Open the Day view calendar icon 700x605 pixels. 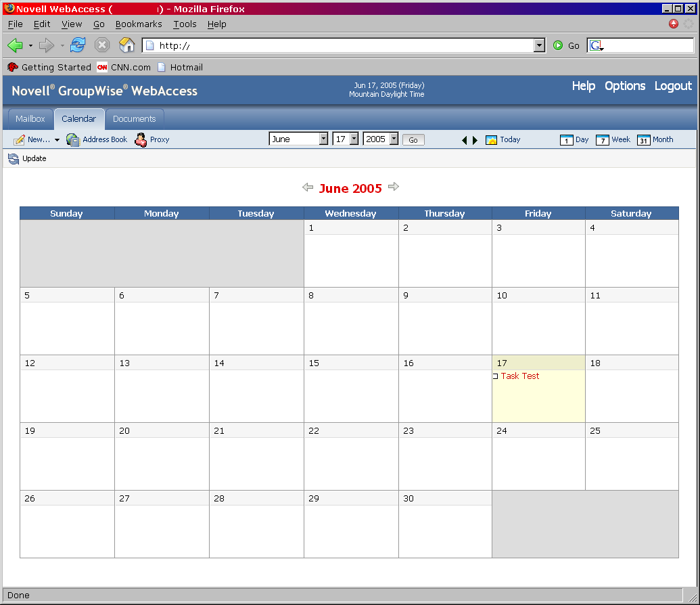coord(567,139)
